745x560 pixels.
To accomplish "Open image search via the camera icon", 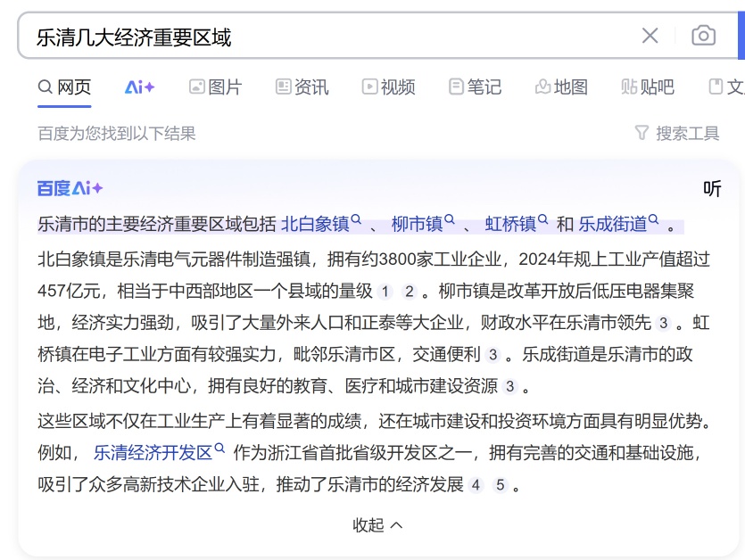I will pyautogui.click(x=703, y=36).
